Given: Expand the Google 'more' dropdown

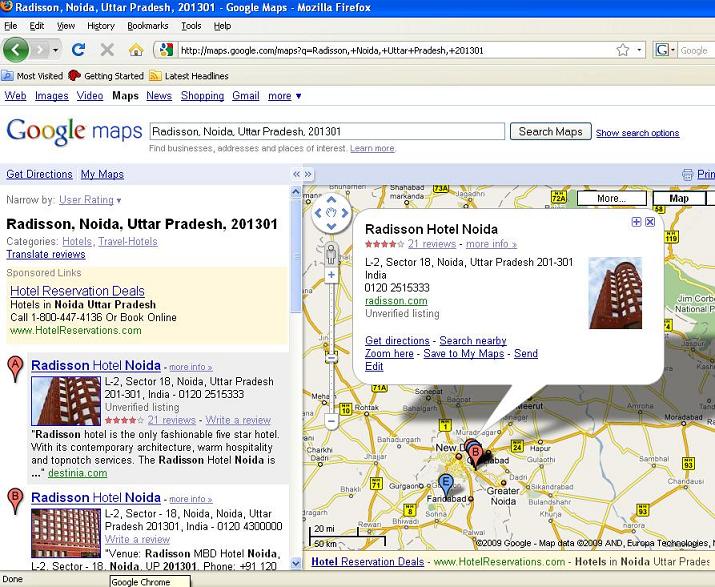Looking at the screenshot, I should click(x=285, y=96).
